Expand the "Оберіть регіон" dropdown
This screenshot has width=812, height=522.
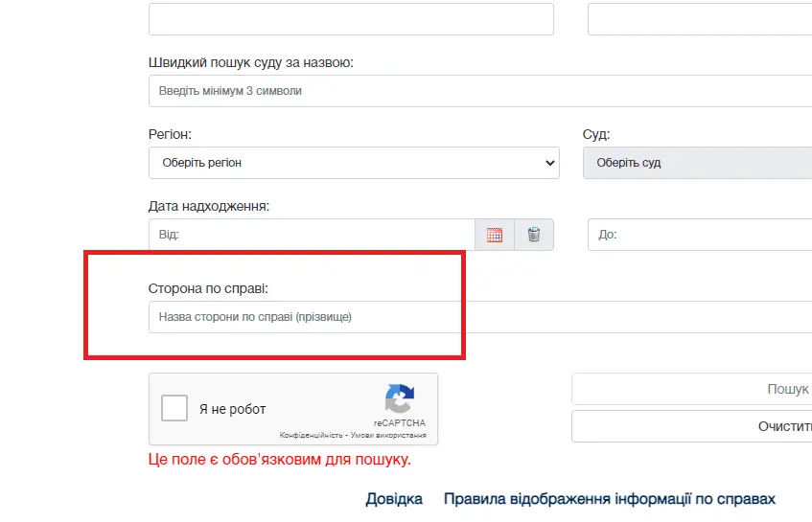(x=354, y=163)
